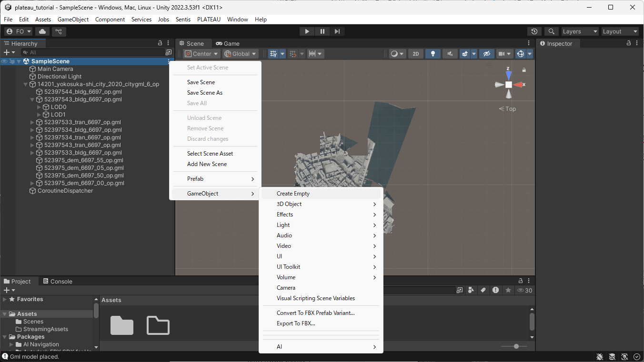This screenshot has width=644, height=362.
Task: Open Undo History clock icon
Action: pos(534,31)
